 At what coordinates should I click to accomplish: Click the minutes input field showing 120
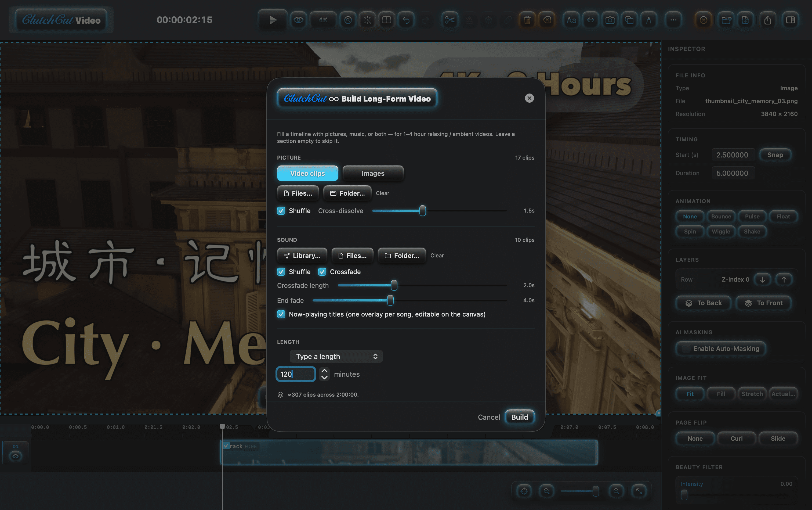tap(296, 374)
